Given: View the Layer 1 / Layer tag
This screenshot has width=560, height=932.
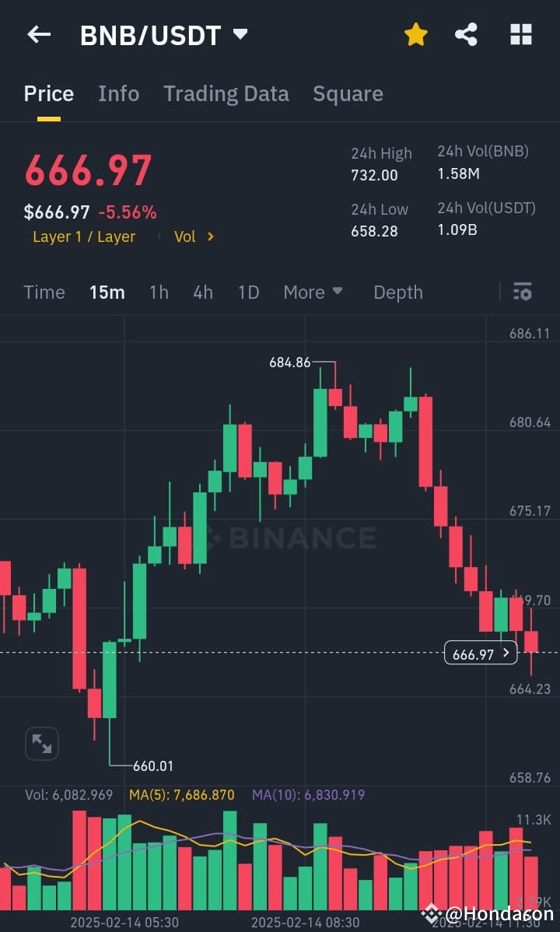Looking at the screenshot, I should tap(84, 237).
